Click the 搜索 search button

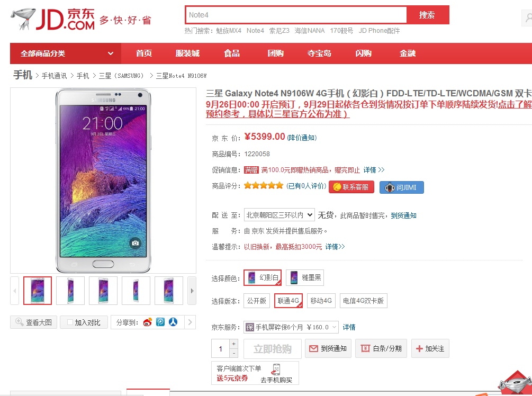[427, 15]
